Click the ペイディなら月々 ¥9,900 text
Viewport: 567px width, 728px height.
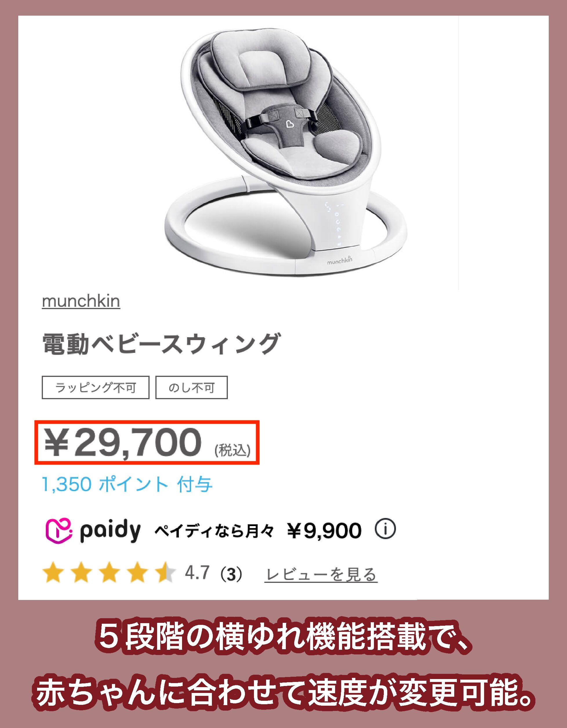(258, 531)
